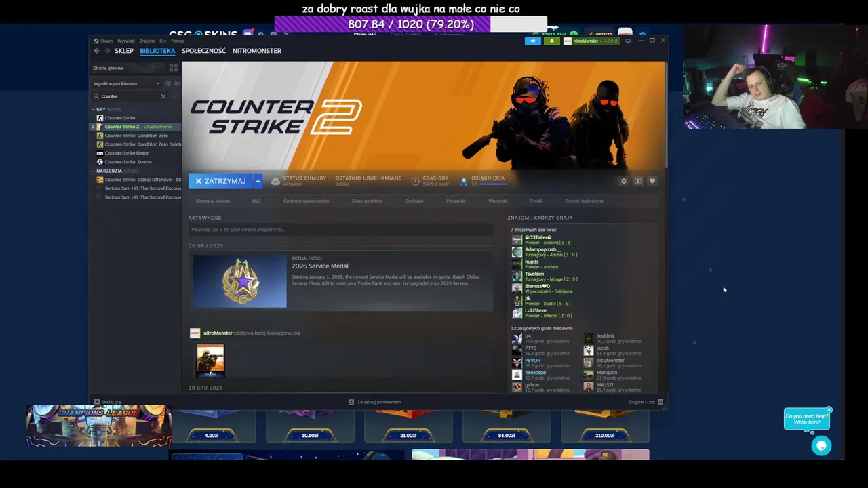868x488 pixels.
Task: Expand the Wyniki wyszukiwania dropdown
Action: tap(158, 83)
